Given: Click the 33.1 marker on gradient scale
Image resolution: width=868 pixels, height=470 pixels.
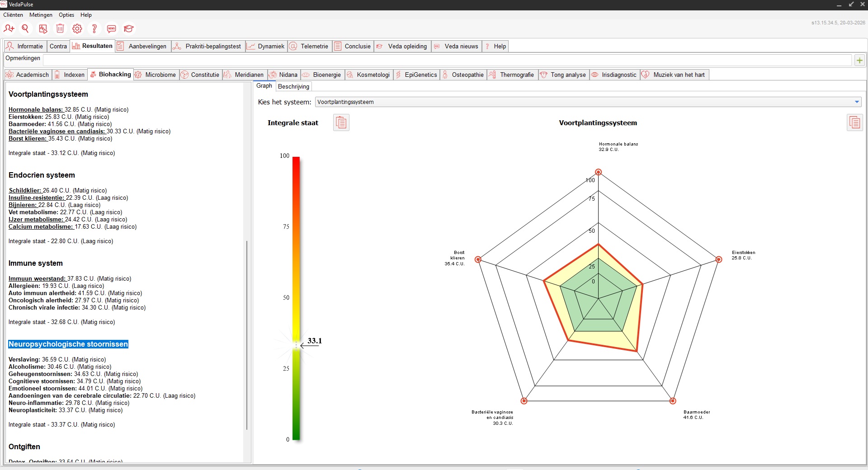Looking at the screenshot, I should point(314,341).
